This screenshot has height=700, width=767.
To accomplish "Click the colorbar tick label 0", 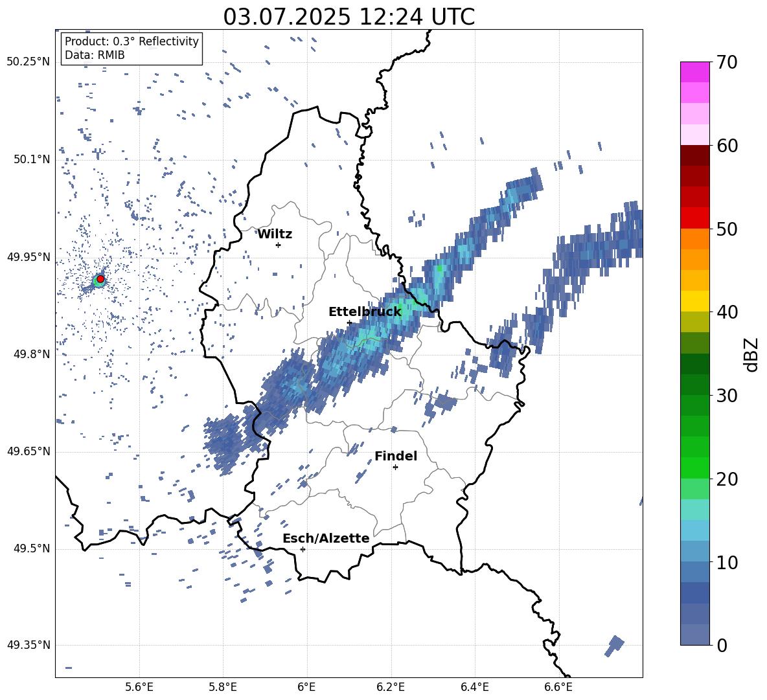I will tap(722, 645).
